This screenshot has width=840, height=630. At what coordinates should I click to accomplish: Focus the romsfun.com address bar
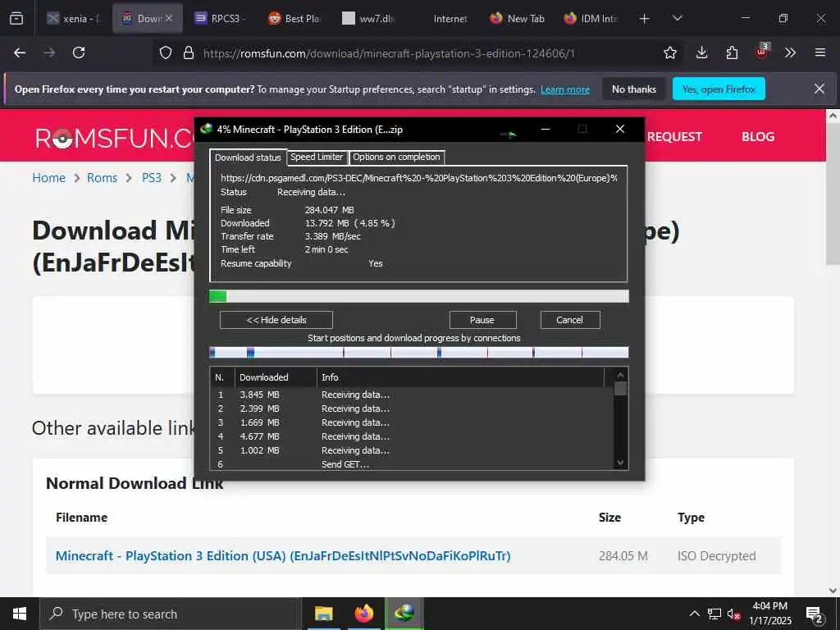(x=388, y=53)
